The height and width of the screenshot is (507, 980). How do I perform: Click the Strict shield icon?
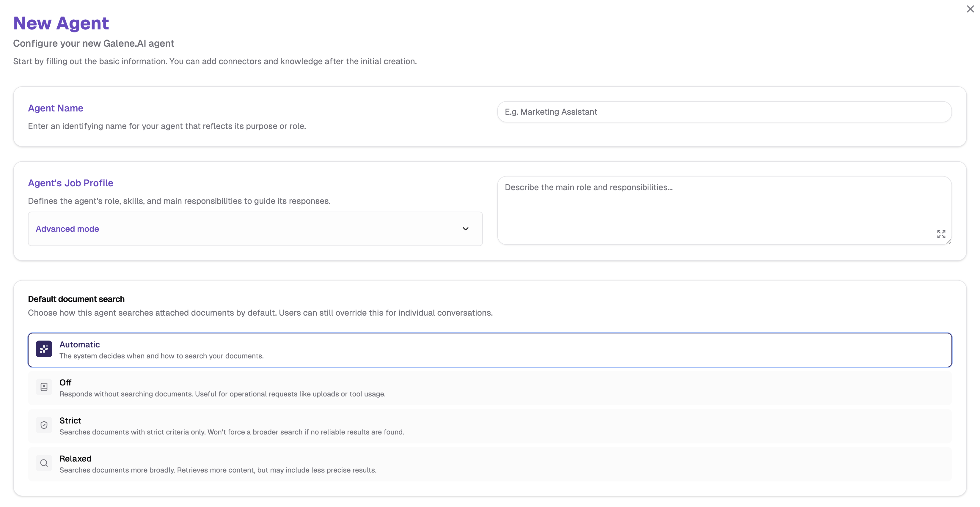(44, 425)
